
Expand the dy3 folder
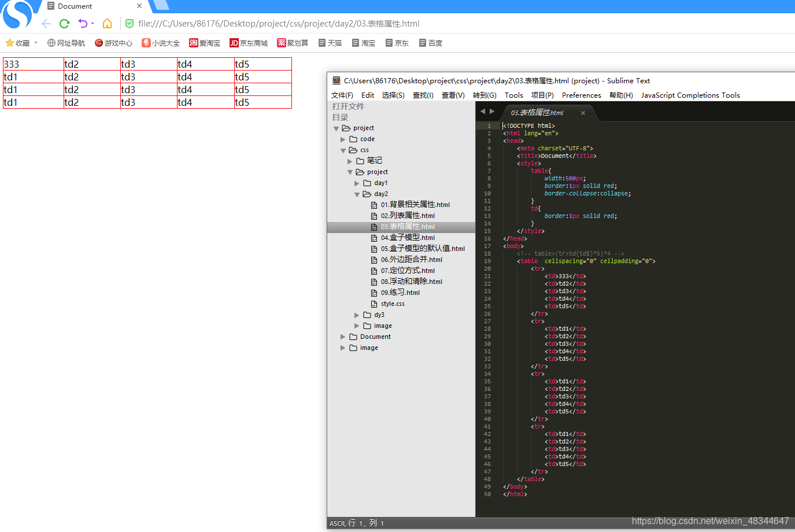(x=357, y=315)
